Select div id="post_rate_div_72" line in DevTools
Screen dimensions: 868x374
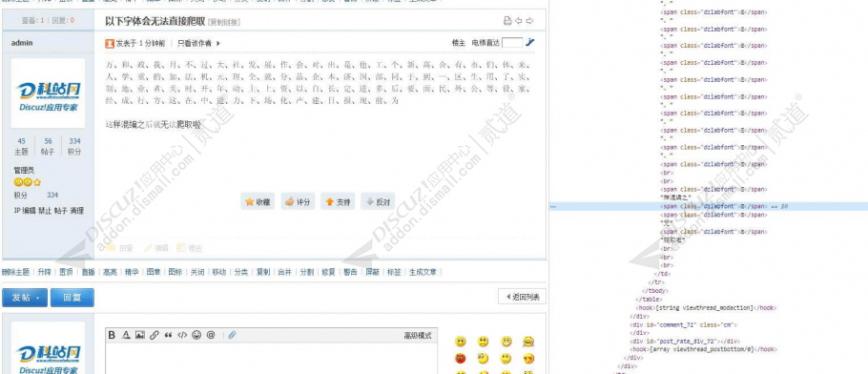pyautogui.click(x=685, y=342)
